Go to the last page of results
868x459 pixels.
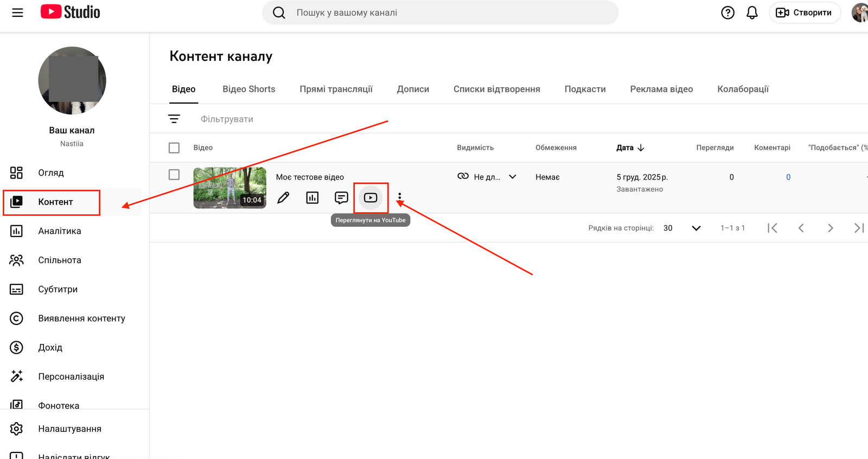[859, 228]
